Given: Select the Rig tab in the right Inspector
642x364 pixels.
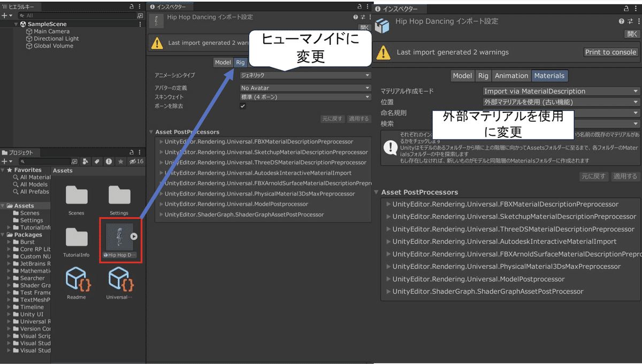Looking at the screenshot, I should [x=483, y=76].
